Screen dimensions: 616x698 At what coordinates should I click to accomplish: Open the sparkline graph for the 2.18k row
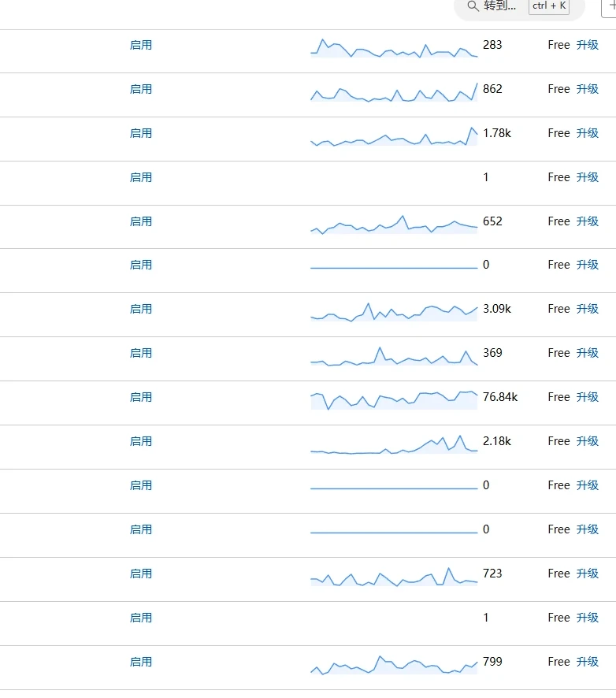(x=394, y=445)
